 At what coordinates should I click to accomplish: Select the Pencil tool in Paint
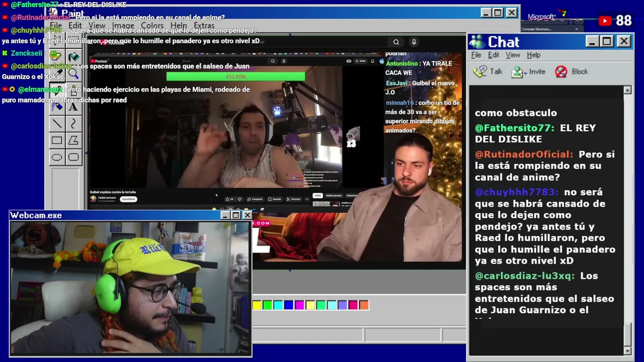(x=56, y=90)
